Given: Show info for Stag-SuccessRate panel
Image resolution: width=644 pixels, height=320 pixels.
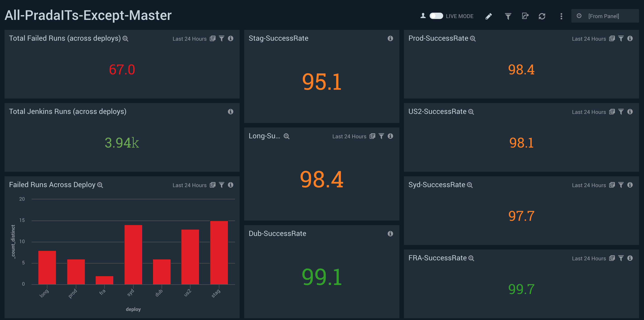Looking at the screenshot, I should [x=390, y=39].
